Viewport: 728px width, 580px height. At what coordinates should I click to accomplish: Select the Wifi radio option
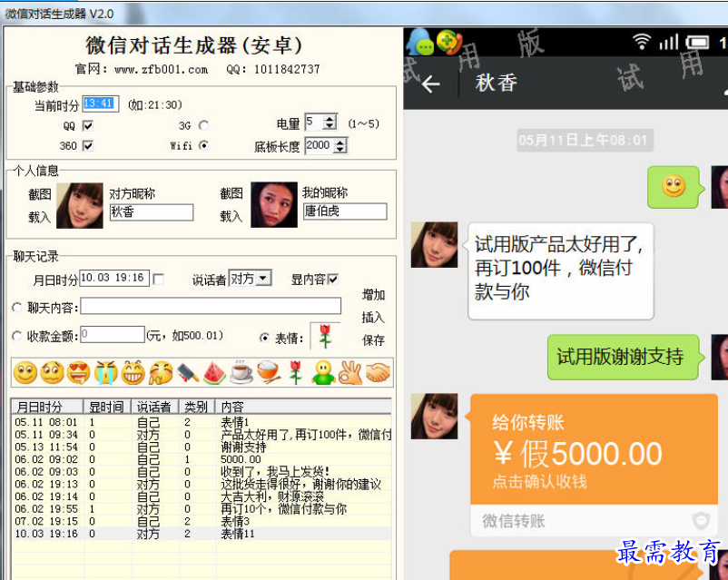click(203, 145)
